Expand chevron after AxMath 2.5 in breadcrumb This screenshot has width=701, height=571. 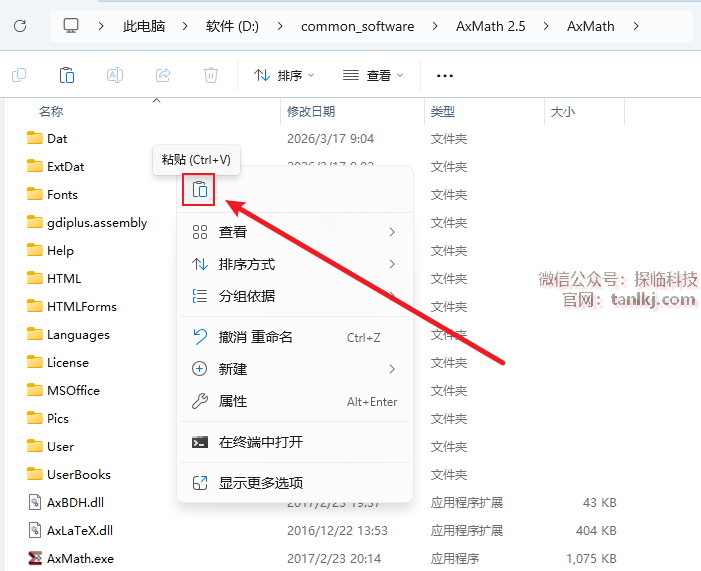coord(546,26)
